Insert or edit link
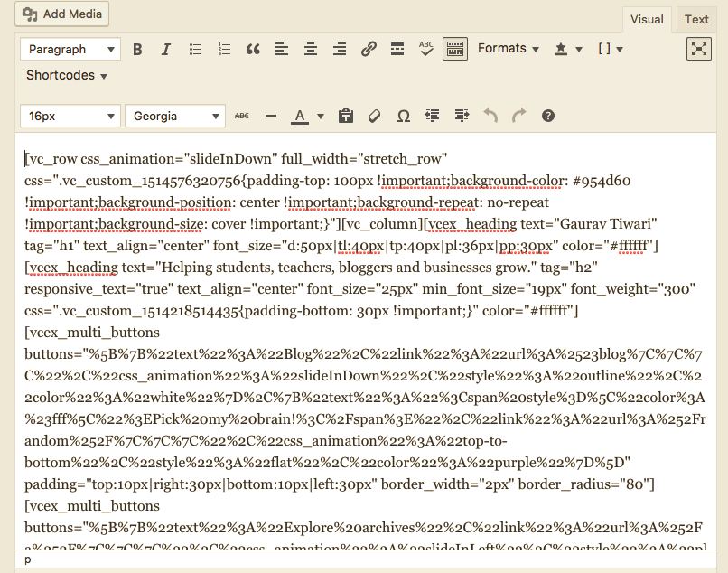Image resolution: width=728 pixels, height=573 pixels. (369, 49)
